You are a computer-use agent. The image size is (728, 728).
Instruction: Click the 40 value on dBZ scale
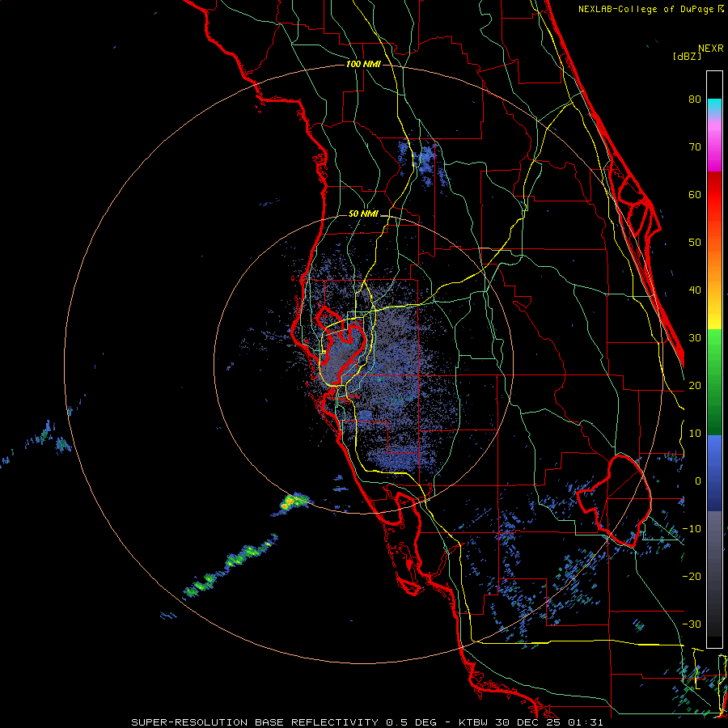coord(695,290)
